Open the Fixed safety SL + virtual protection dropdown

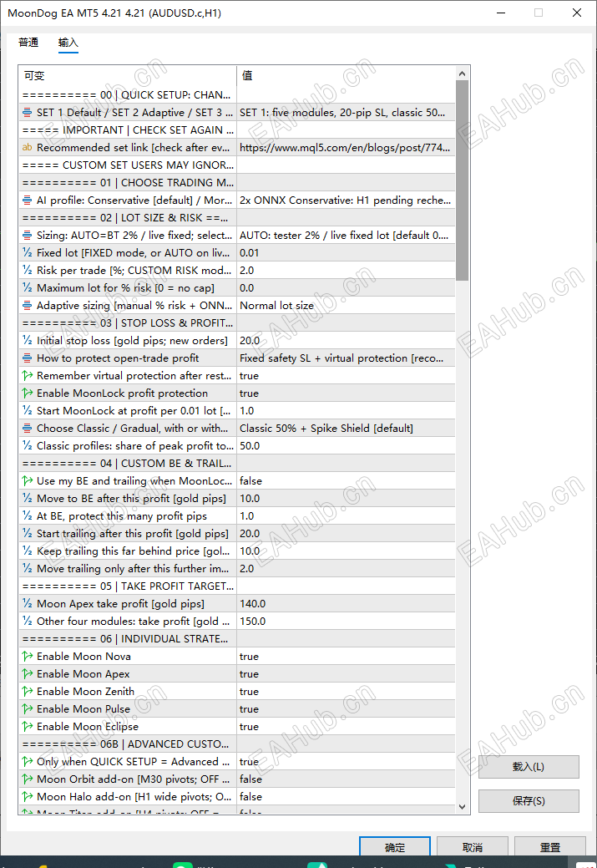[x=346, y=358]
